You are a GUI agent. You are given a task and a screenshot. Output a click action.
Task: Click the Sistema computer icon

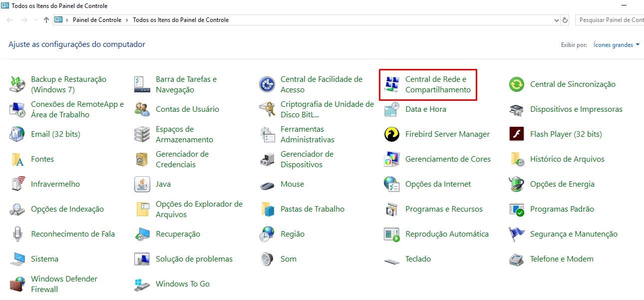(x=17, y=259)
